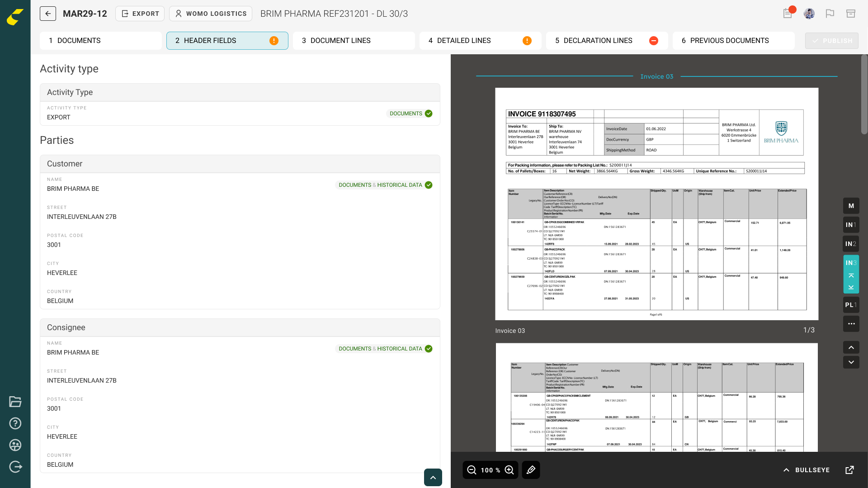Viewport: 868px width, 488px height.
Task: Log out using the sidebar exit icon
Action: [x=15, y=467]
